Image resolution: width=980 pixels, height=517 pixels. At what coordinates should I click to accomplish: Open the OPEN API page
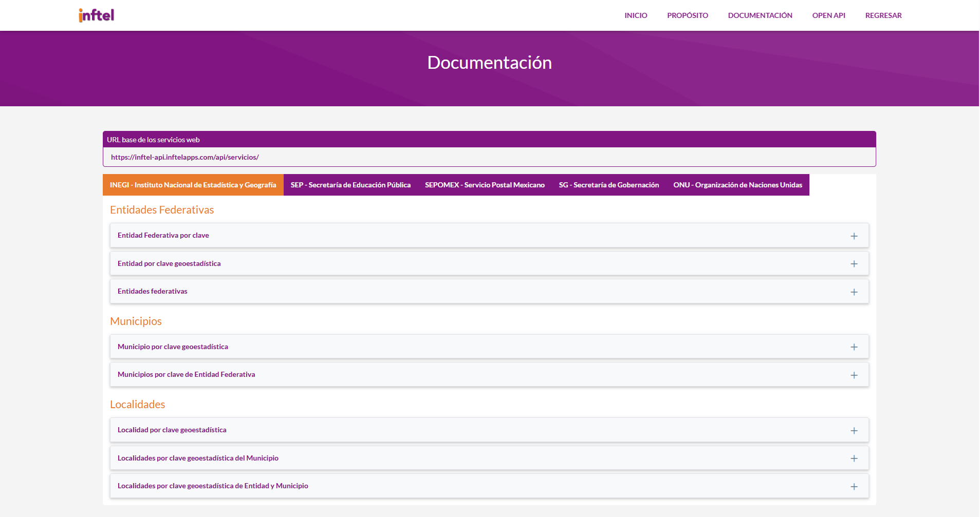(828, 15)
